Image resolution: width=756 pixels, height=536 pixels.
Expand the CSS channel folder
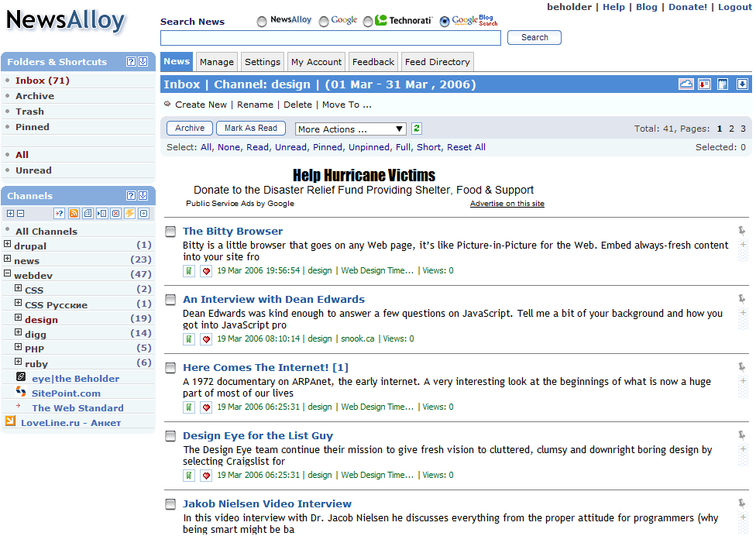19,288
